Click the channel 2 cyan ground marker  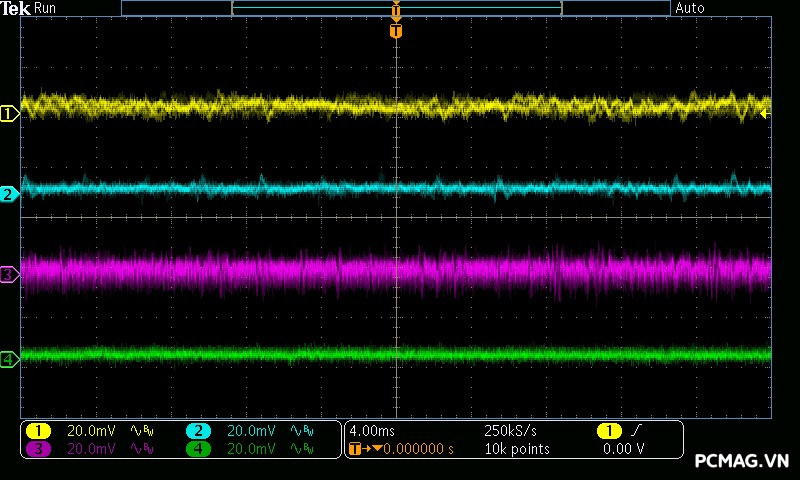(x=9, y=194)
